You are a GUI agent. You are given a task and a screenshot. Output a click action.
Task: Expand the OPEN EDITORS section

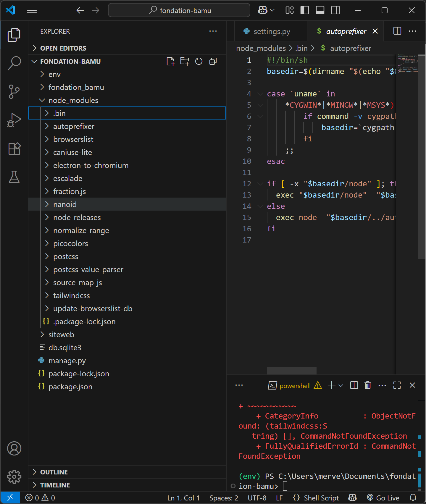click(127, 48)
